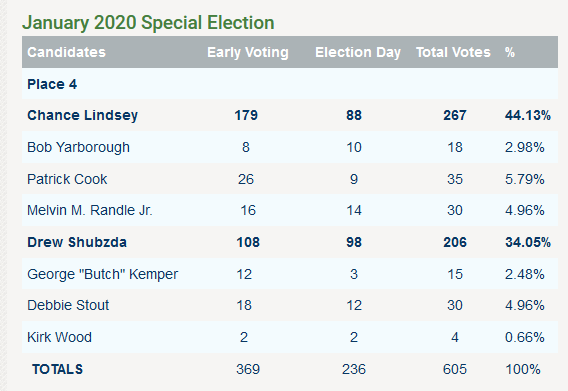Click the Election Day column header
The height and width of the screenshot is (391, 568).
coord(358,52)
